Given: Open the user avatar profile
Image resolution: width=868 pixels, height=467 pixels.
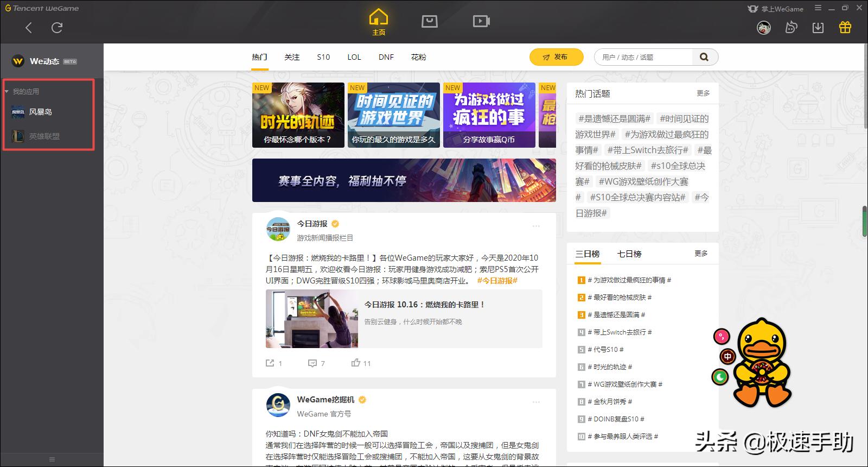Looking at the screenshot, I should (764, 28).
